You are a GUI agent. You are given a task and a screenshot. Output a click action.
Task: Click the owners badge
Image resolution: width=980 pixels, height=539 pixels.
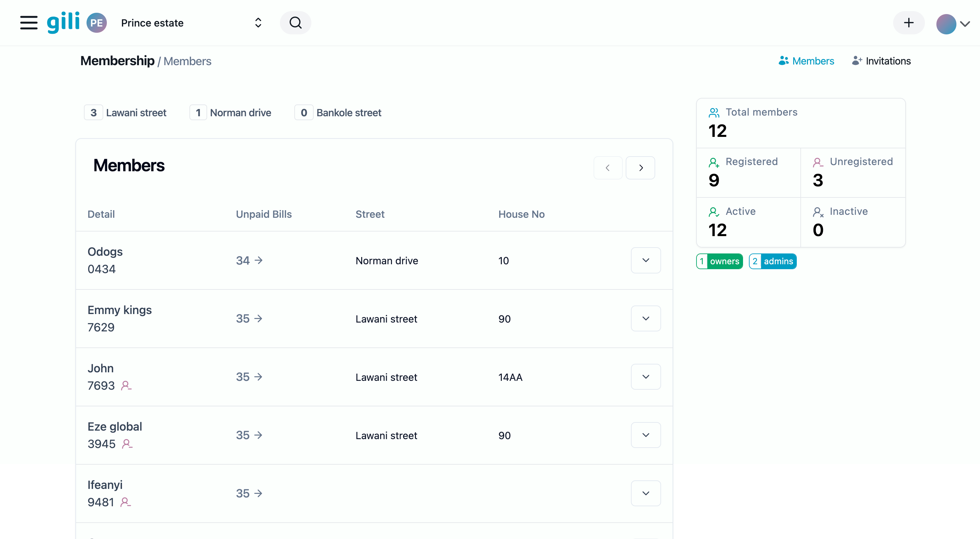pyautogui.click(x=719, y=261)
